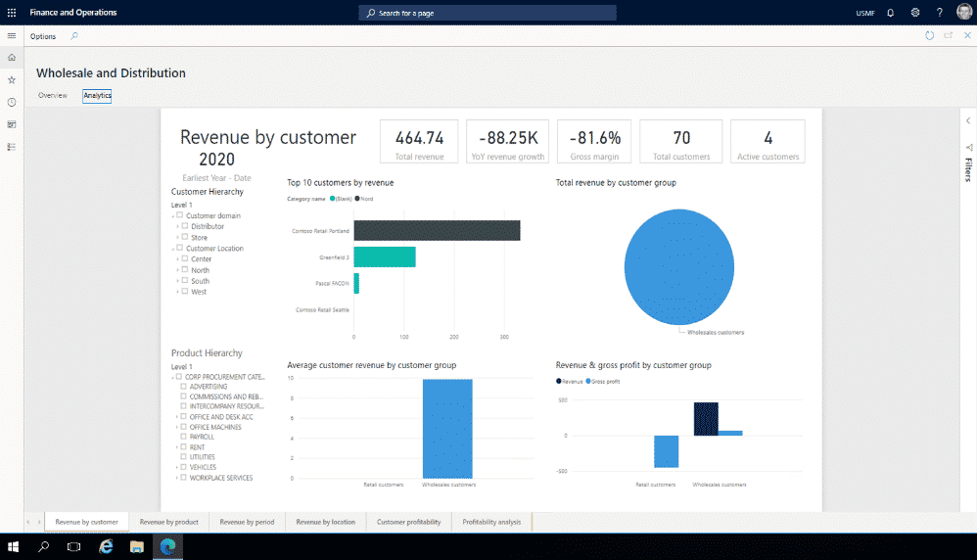Expand the North node
This screenshot has height=560, width=977.
(x=177, y=270)
